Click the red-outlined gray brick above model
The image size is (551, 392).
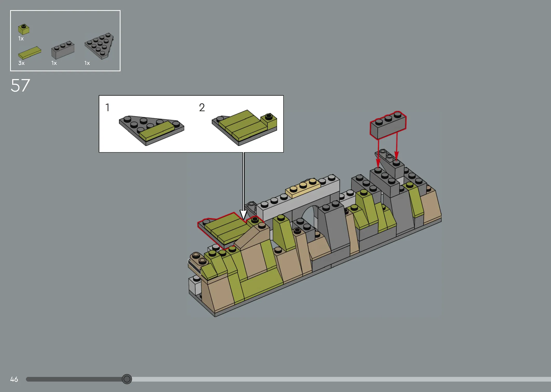[388, 125]
